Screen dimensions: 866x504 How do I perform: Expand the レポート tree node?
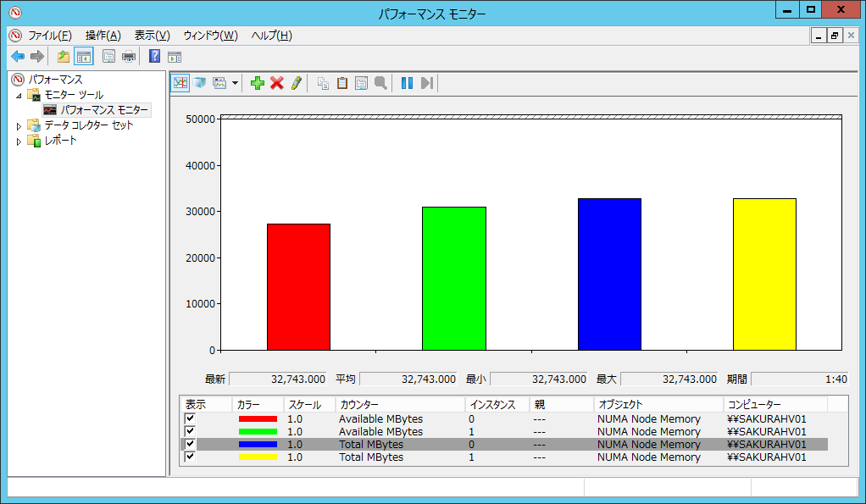(x=19, y=141)
